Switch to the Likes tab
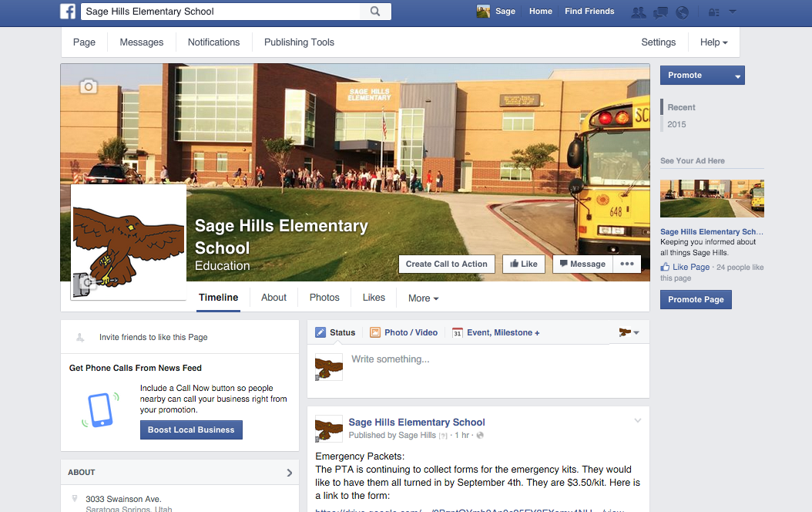This screenshot has width=812, height=512. 374,298
